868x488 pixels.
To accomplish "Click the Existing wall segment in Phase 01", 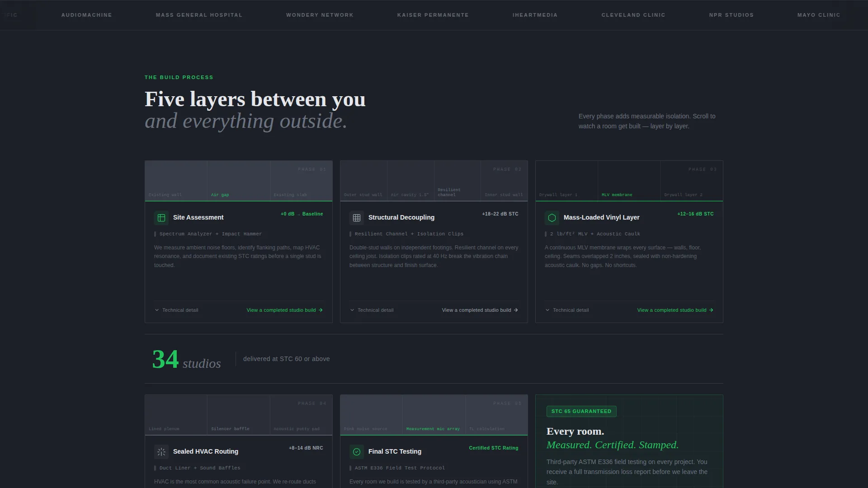I will (176, 181).
